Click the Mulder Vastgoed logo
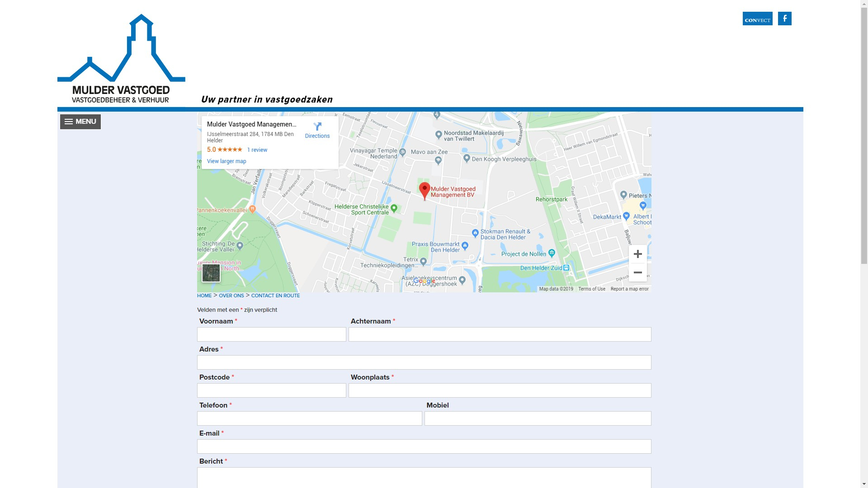 121,59
